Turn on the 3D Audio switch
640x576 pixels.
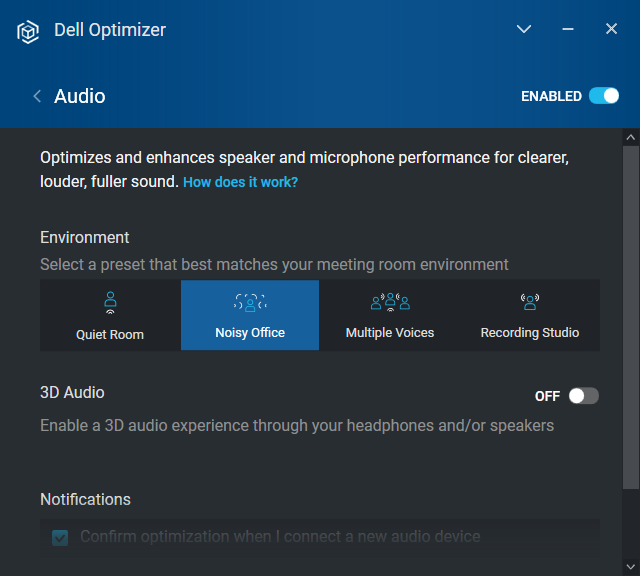tap(584, 396)
